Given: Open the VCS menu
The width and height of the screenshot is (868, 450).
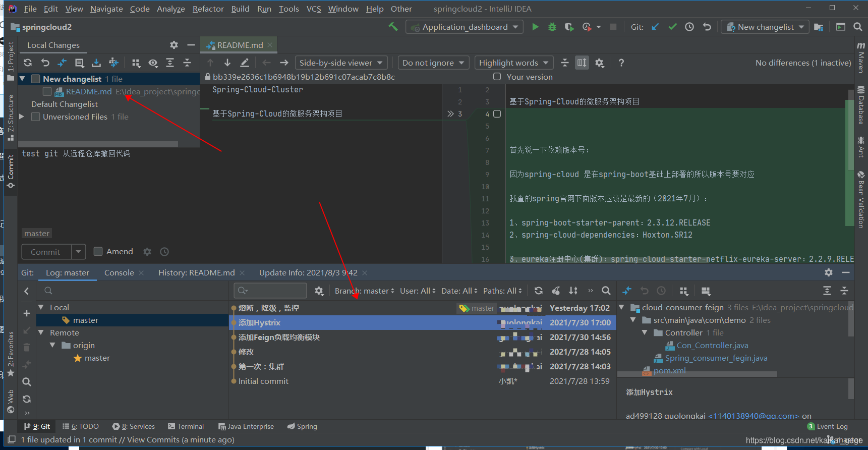Looking at the screenshot, I should [314, 9].
